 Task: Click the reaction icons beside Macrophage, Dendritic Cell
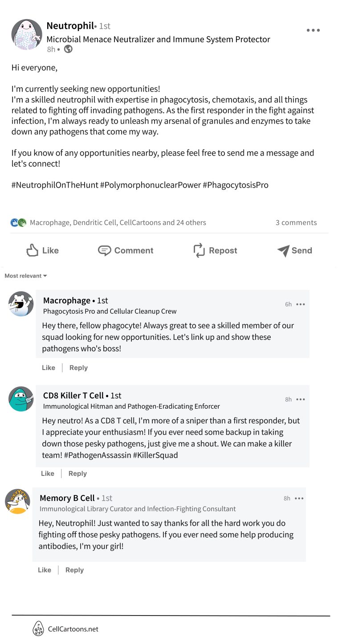click(19, 222)
